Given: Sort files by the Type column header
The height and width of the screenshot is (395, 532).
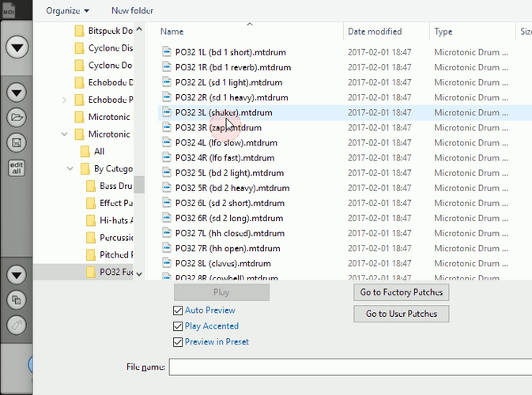Looking at the screenshot, I should (x=443, y=32).
